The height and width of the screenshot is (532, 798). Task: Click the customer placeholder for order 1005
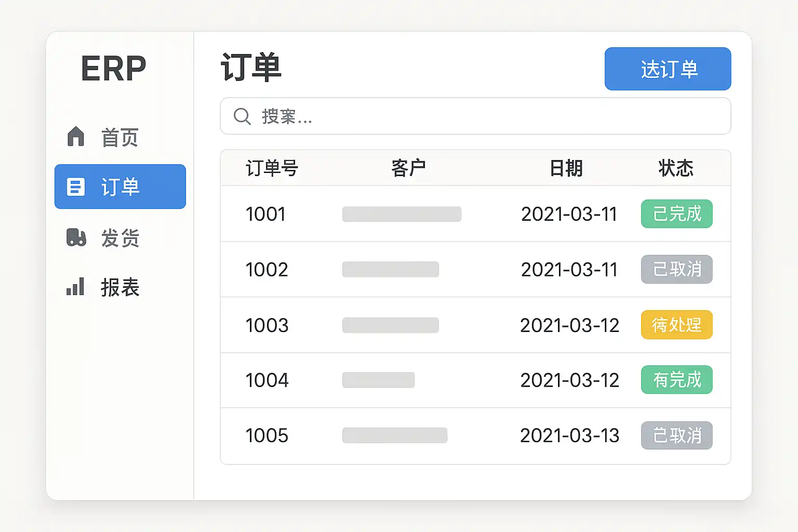click(x=395, y=435)
